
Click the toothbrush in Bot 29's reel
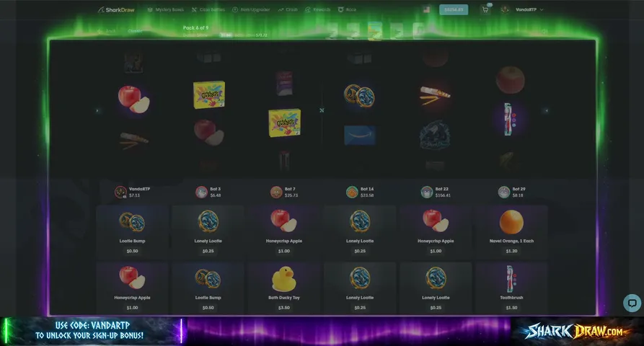click(509, 119)
